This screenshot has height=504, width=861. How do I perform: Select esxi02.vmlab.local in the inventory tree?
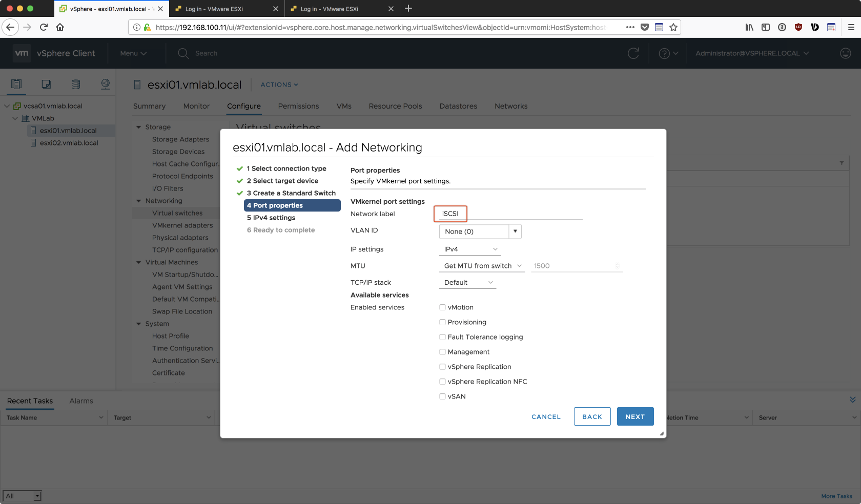(69, 143)
